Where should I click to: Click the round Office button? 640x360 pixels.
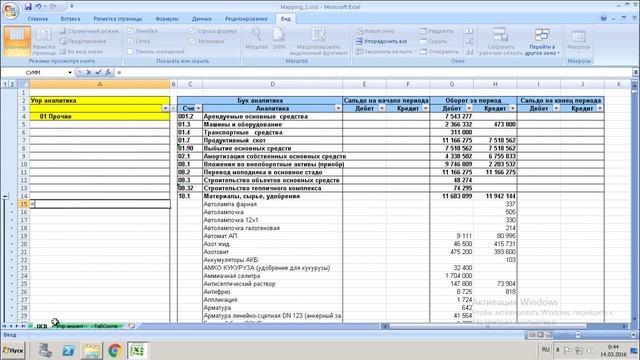coord(10,11)
